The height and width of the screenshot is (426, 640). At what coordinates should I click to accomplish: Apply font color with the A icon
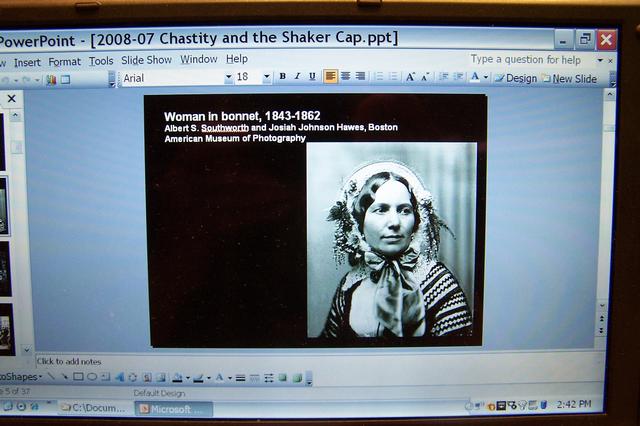click(x=475, y=77)
